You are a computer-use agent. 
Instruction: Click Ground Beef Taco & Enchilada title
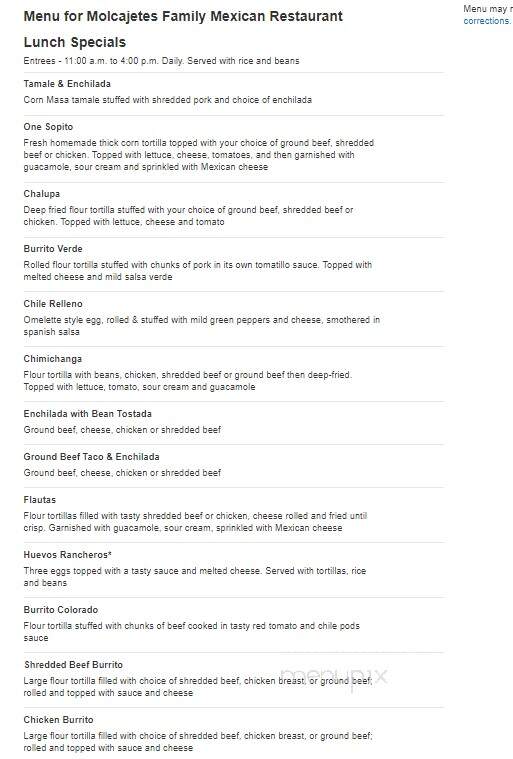pos(91,457)
